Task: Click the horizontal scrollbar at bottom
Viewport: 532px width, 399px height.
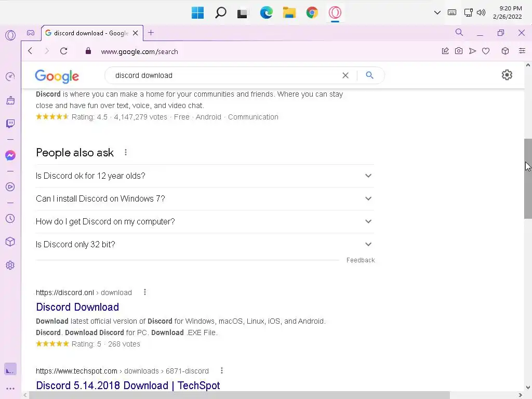Action: pyautogui.click(x=239, y=395)
